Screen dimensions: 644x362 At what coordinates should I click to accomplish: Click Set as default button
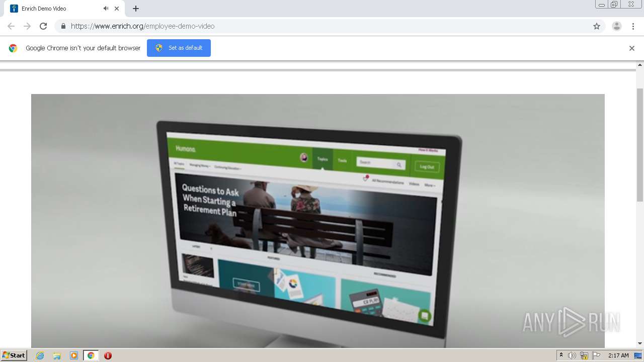pos(179,48)
